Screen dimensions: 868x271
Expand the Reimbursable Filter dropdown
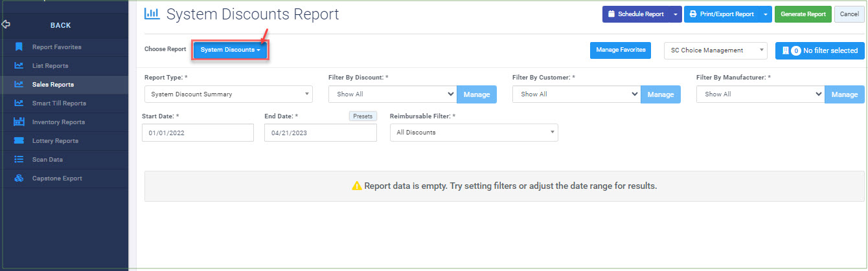[474, 133]
